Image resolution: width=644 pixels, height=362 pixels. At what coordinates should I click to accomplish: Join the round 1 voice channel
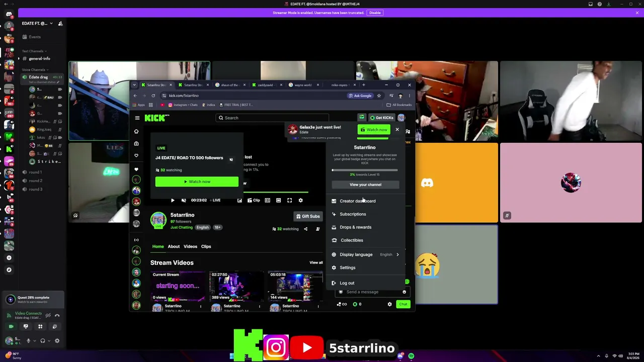[x=35, y=172]
